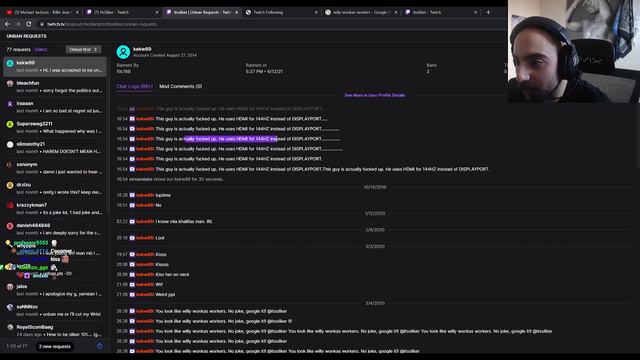The width and height of the screenshot is (640, 360).
Task: Open the kekw69 unban request
Action: coord(55,66)
